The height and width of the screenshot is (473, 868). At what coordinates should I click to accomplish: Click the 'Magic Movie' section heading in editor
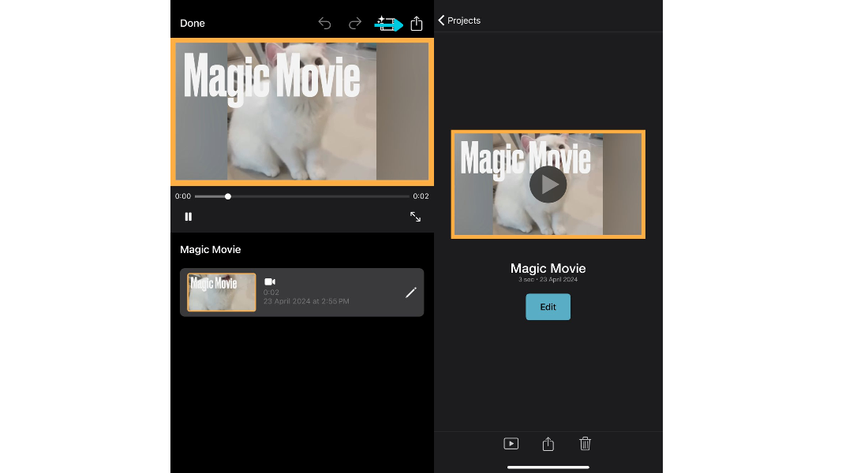point(211,249)
